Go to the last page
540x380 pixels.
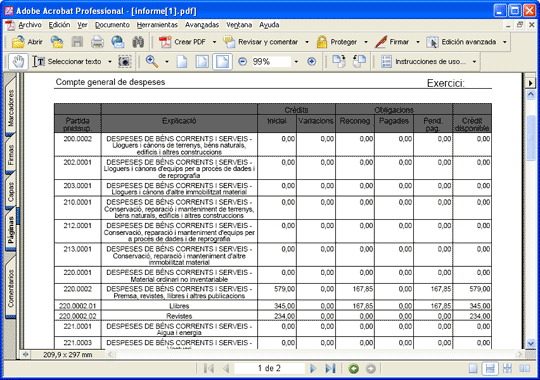(x=330, y=369)
